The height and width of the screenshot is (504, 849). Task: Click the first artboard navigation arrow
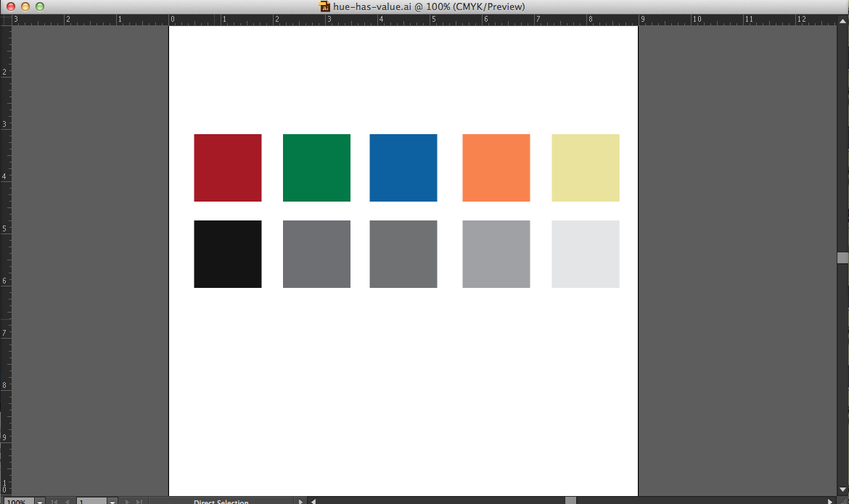(x=54, y=501)
